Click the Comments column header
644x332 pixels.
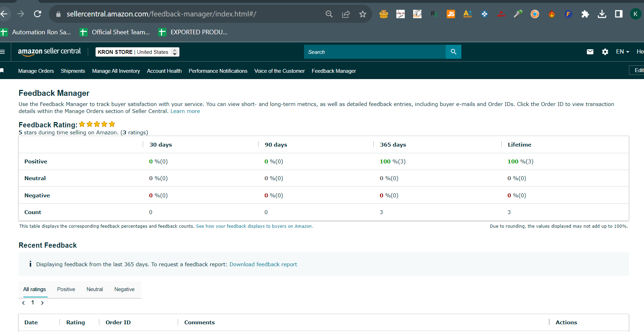click(199, 323)
